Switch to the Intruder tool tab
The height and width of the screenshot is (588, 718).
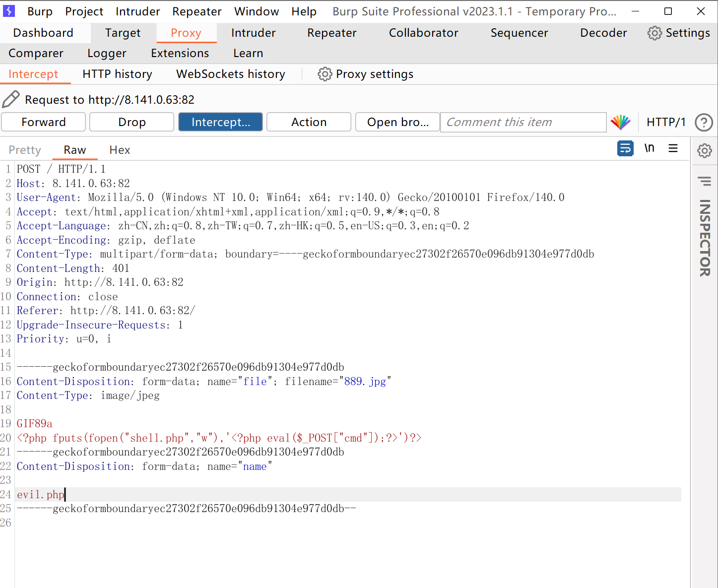click(x=253, y=33)
